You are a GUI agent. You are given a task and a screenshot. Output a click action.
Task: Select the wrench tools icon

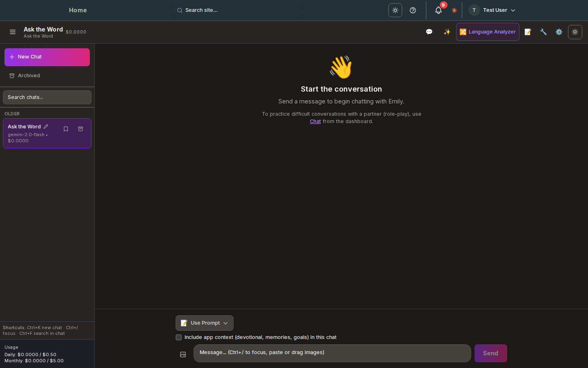coord(543,32)
